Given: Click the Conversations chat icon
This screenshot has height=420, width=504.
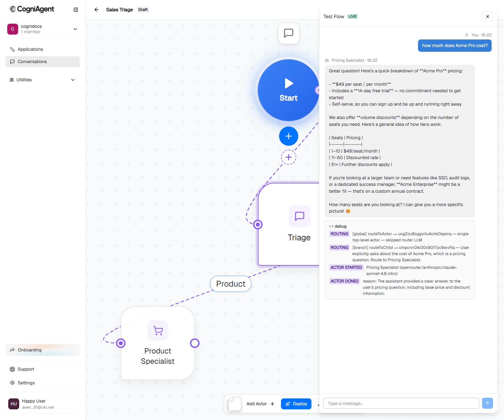Looking at the screenshot, I should tap(12, 62).
